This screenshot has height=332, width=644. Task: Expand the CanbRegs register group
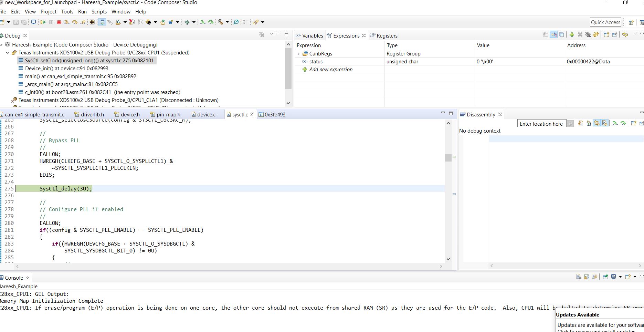pyautogui.click(x=298, y=54)
